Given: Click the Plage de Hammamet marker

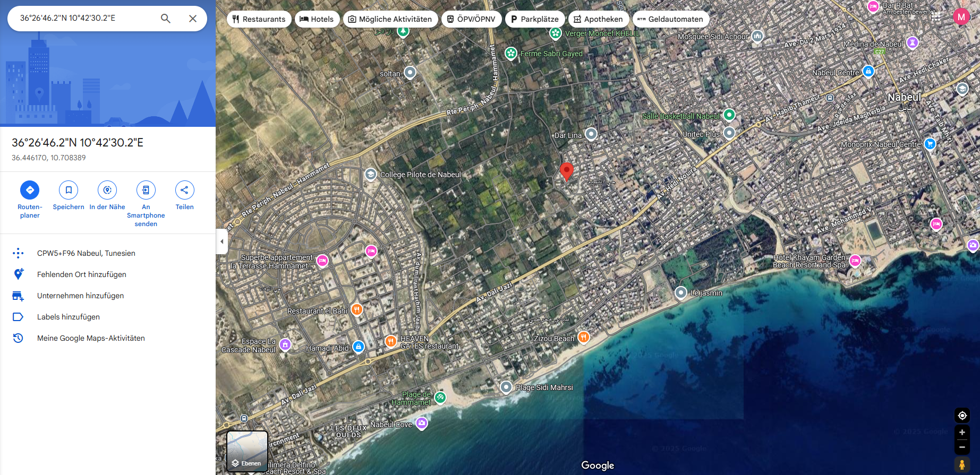Looking at the screenshot, I should (440, 397).
